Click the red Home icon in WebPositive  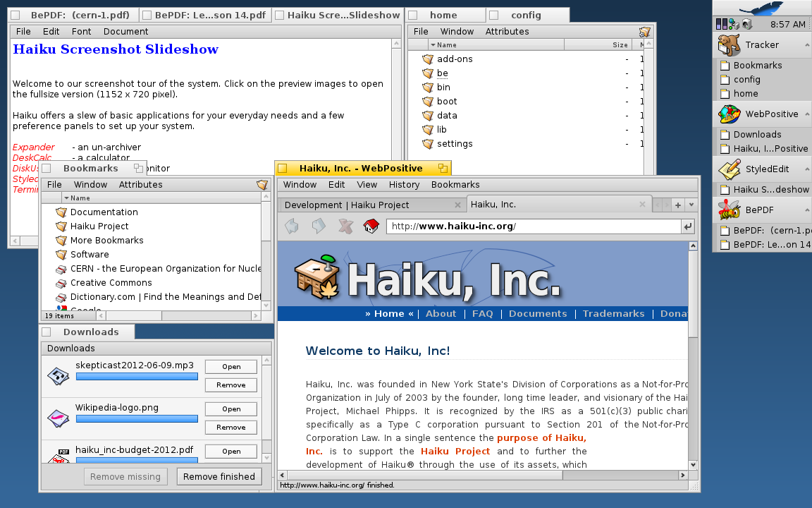coord(371,226)
